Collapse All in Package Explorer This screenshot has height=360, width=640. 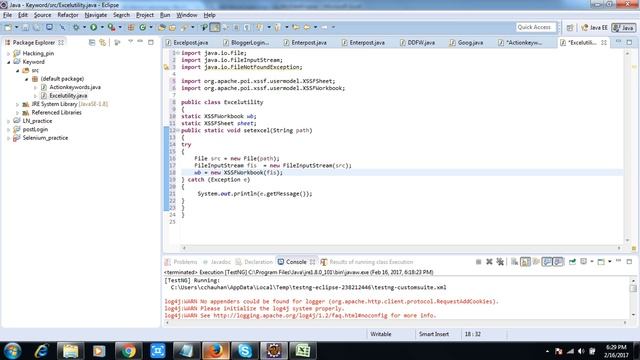92,42
